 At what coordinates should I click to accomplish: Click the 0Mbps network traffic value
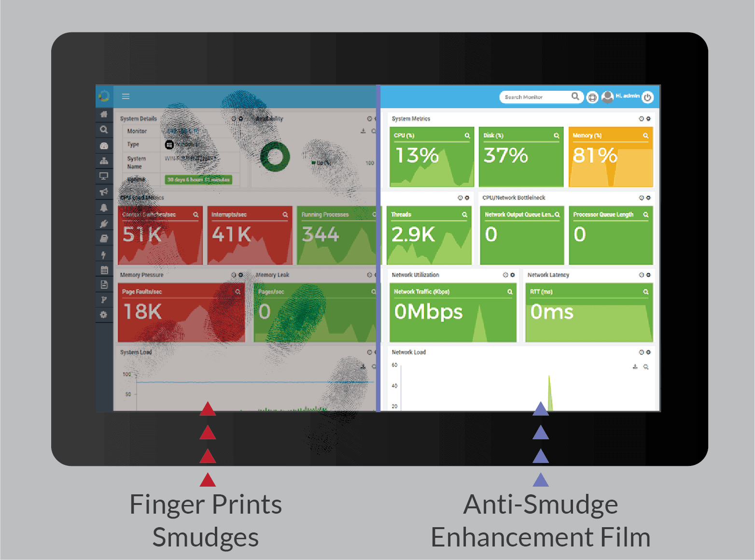pos(428,312)
